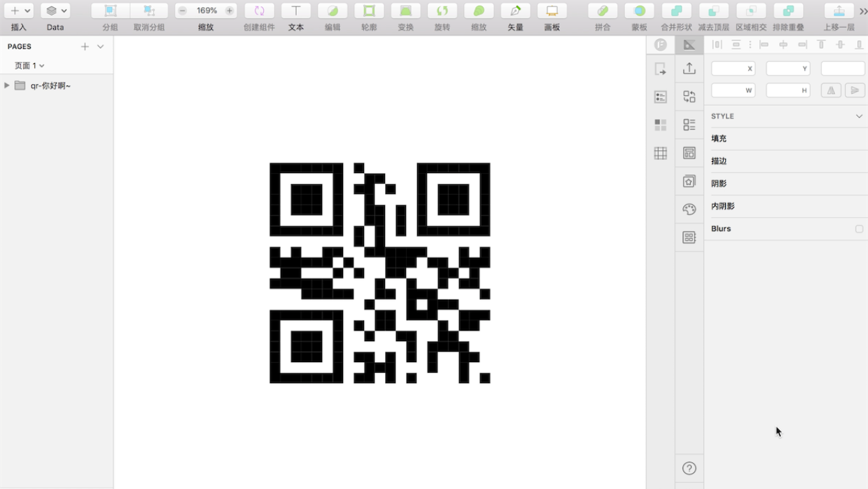868x489 pixels.
Task: Click the 拼合 (Flatten) toolbar icon
Action: tap(603, 11)
